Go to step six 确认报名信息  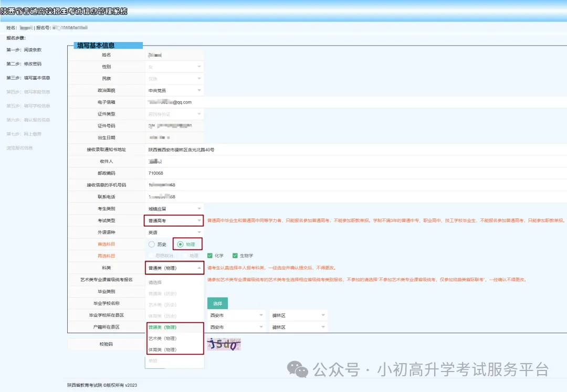coord(28,120)
